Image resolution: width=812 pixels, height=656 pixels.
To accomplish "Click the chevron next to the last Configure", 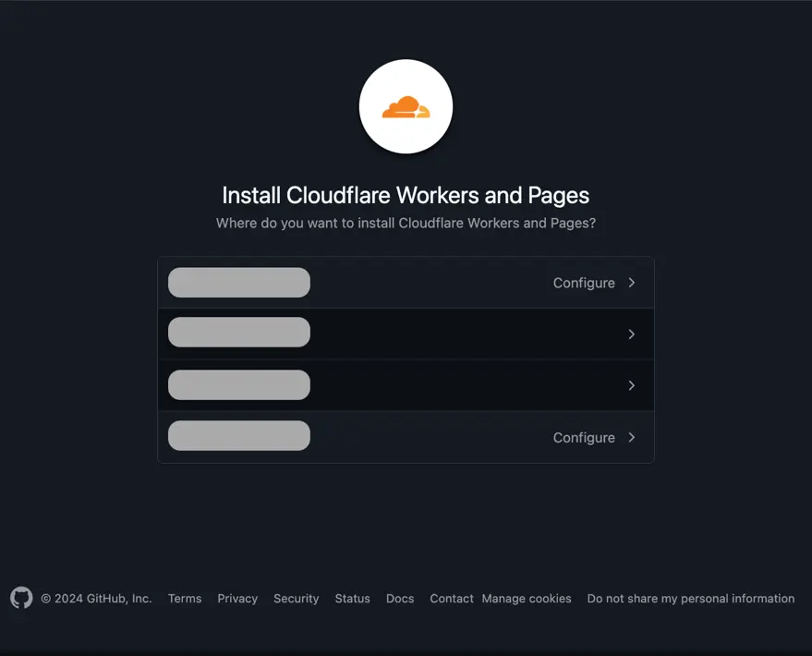I will 631,438.
